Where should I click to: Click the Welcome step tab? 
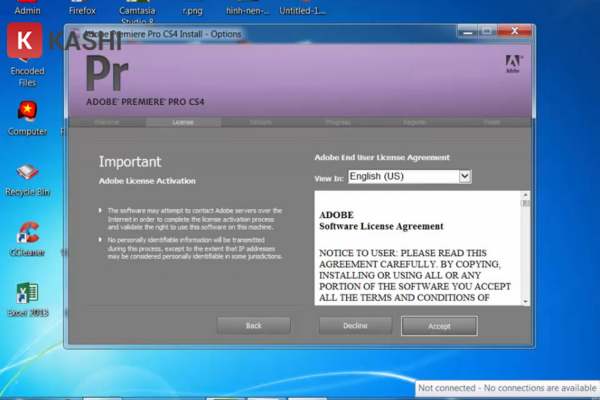[x=107, y=122]
